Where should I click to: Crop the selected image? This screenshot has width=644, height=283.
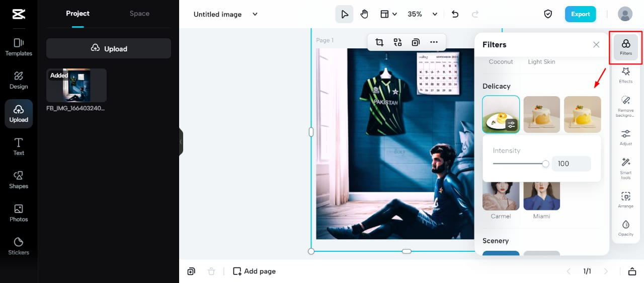pos(379,42)
